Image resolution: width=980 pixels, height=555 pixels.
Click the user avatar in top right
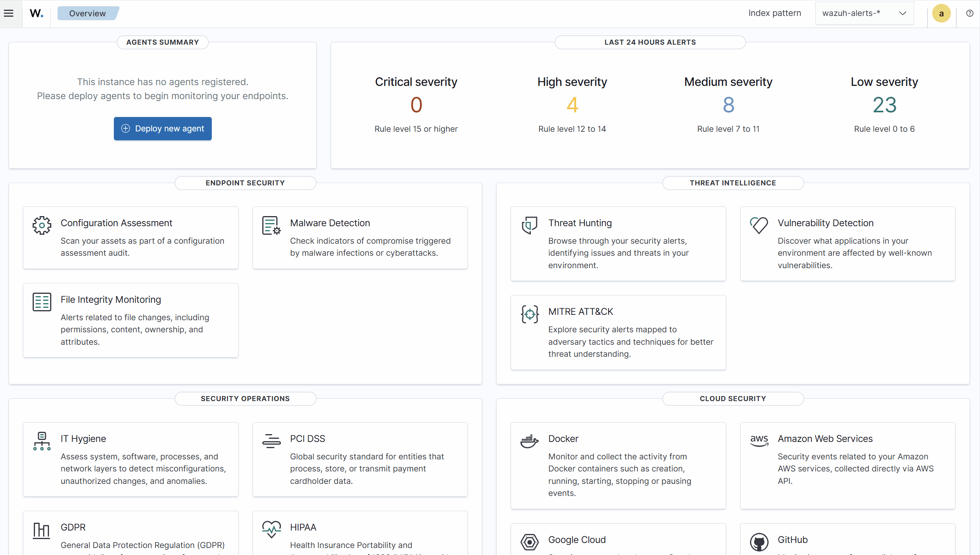tap(941, 13)
